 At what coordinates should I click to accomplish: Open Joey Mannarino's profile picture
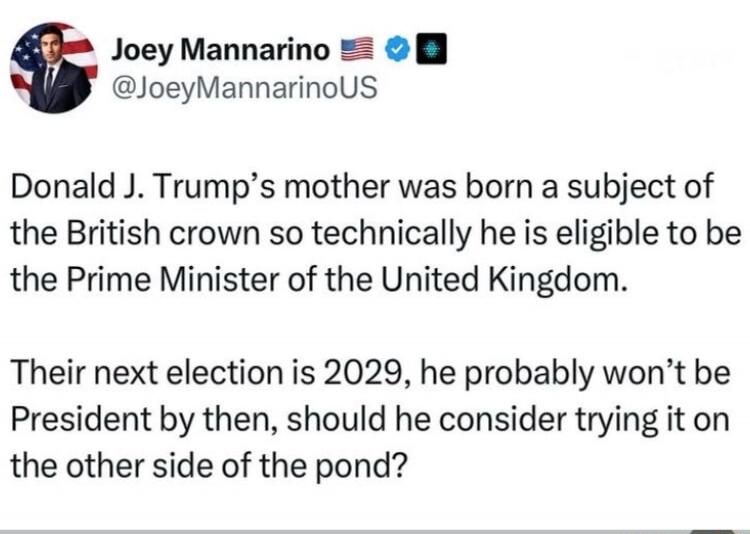click(53, 67)
